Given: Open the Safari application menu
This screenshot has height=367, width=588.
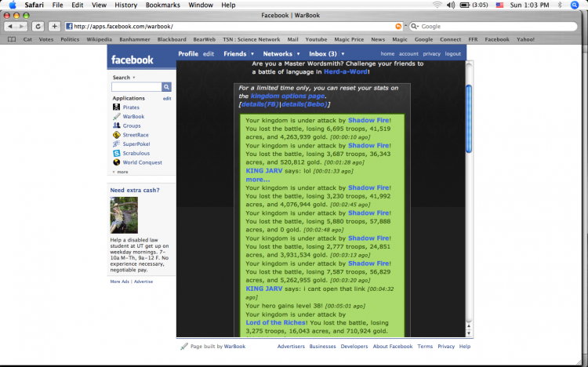Looking at the screenshot, I should 34,5.
